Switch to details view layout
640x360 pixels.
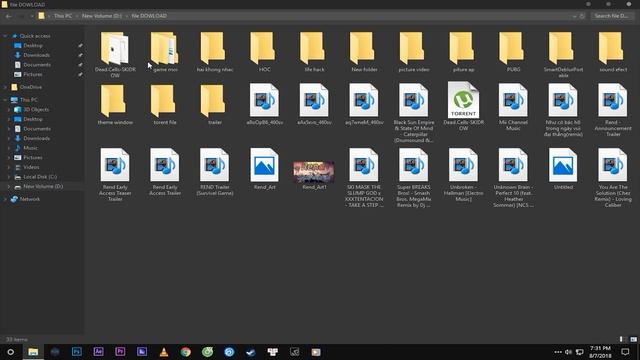coord(622,339)
